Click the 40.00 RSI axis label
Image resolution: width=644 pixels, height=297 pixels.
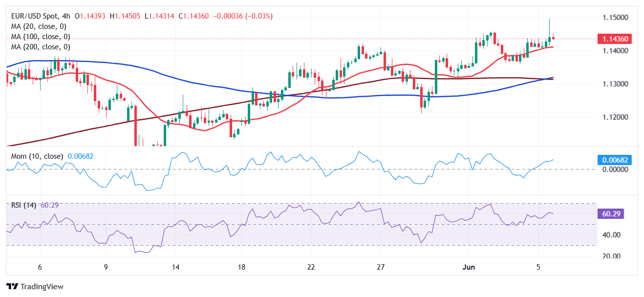point(611,235)
